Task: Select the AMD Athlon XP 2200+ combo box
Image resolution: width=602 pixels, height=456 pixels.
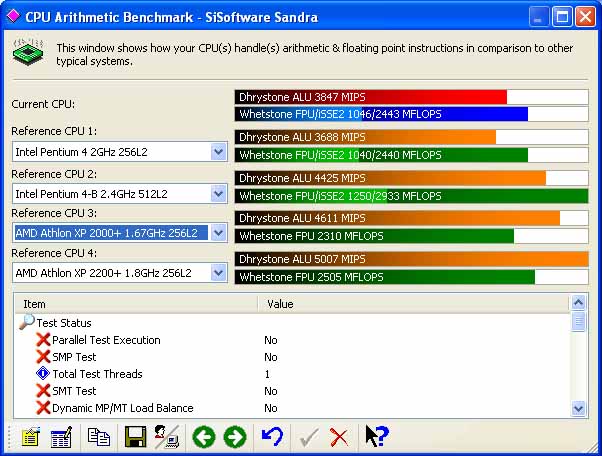Action: coord(120,273)
